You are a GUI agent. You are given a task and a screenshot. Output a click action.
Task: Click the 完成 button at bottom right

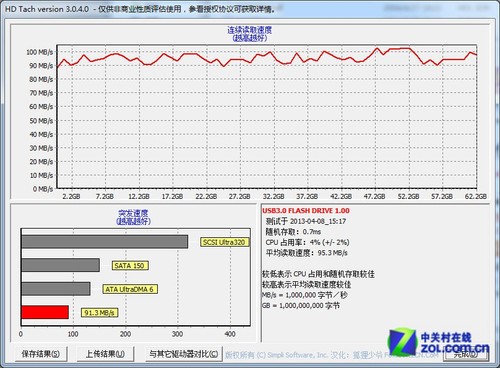tap(466, 354)
